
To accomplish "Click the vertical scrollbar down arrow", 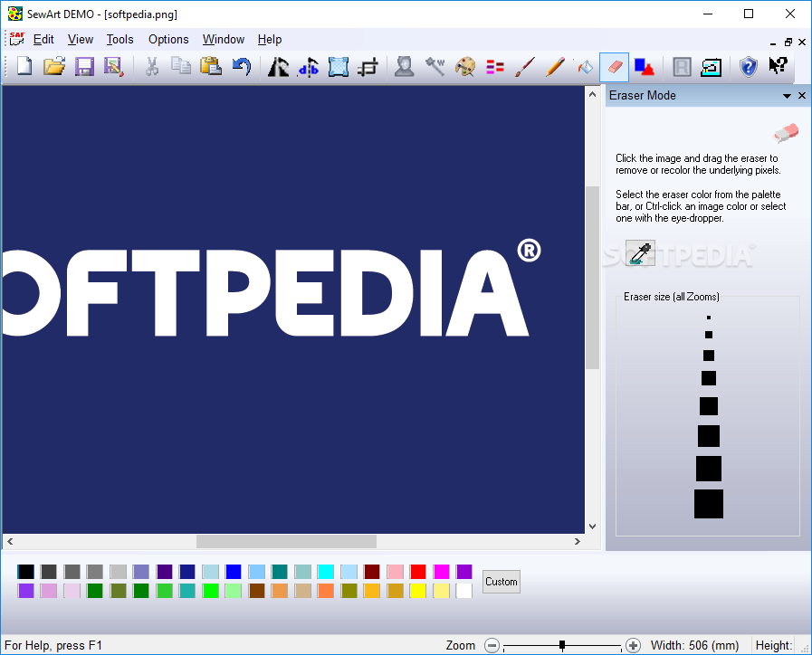I will pyautogui.click(x=592, y=527).
